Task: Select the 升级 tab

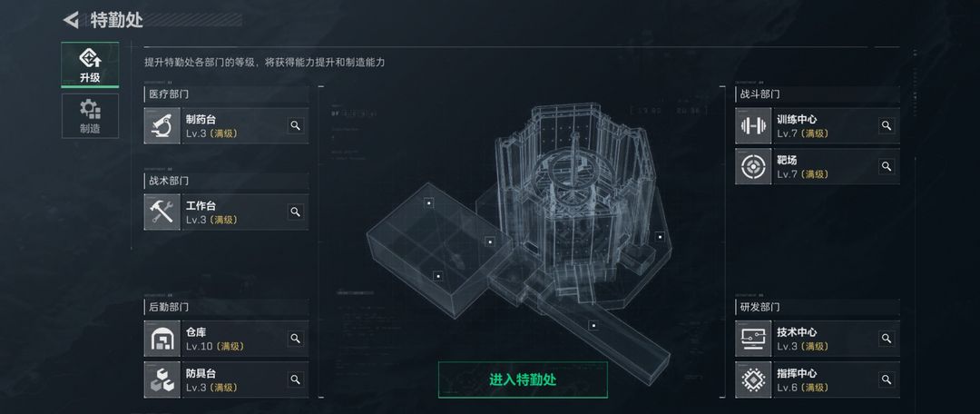Action: coord(90,64)
